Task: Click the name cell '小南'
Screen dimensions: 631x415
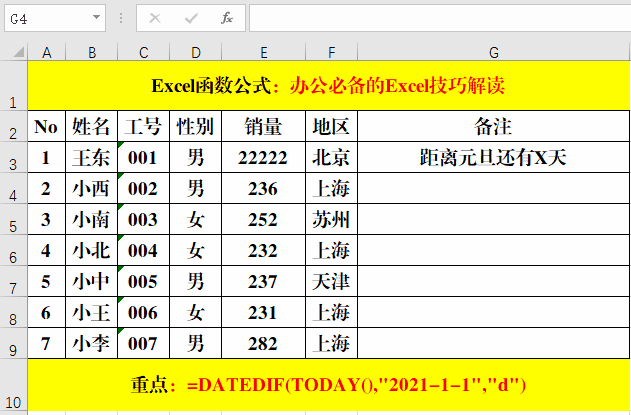Action: [92, 219]
